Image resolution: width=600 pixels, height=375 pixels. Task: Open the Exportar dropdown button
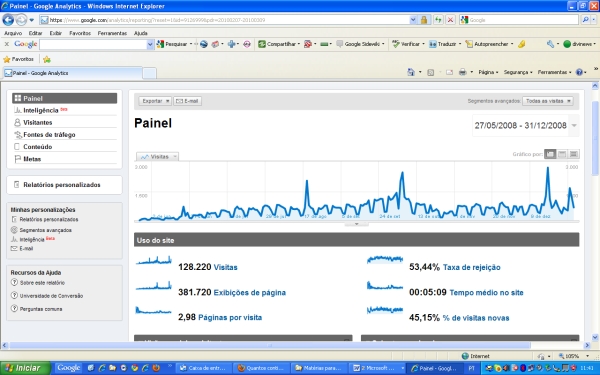click(155, 101)
